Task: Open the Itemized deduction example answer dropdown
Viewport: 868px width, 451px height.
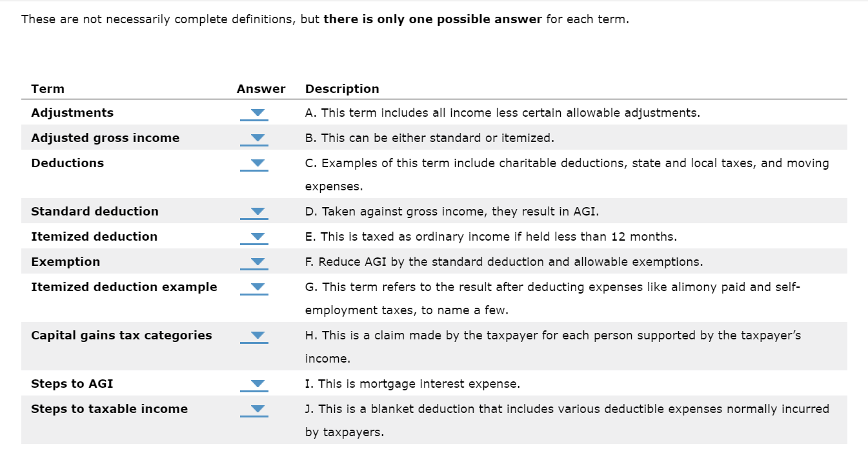Action: tap(256, 286)
